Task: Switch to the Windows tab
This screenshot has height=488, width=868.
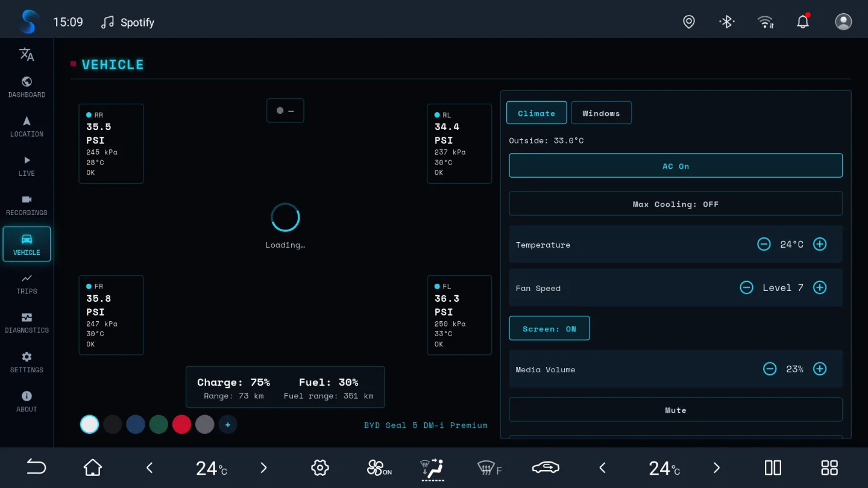Action: click(601, 113)
